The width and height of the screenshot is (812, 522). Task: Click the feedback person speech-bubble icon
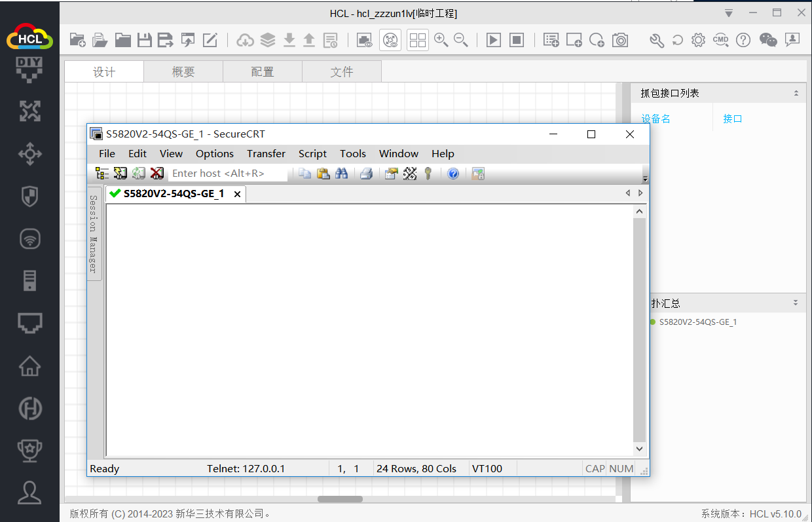point(792,40)
